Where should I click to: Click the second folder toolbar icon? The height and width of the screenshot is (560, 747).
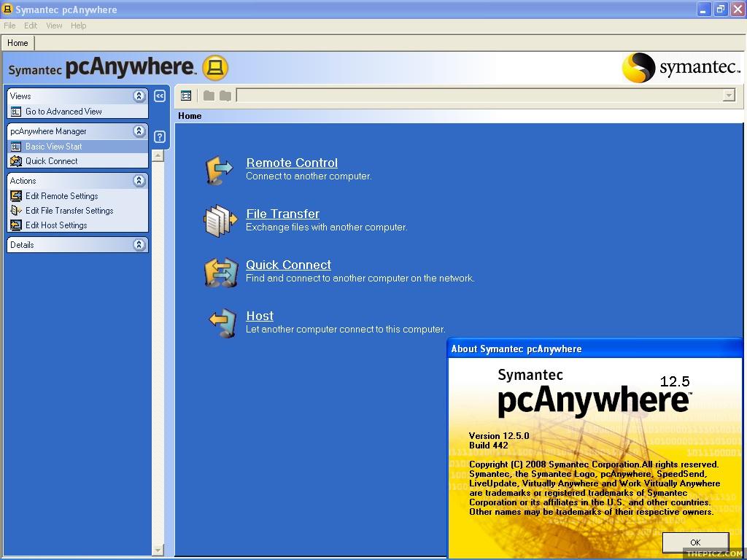[x=225, y=96]
